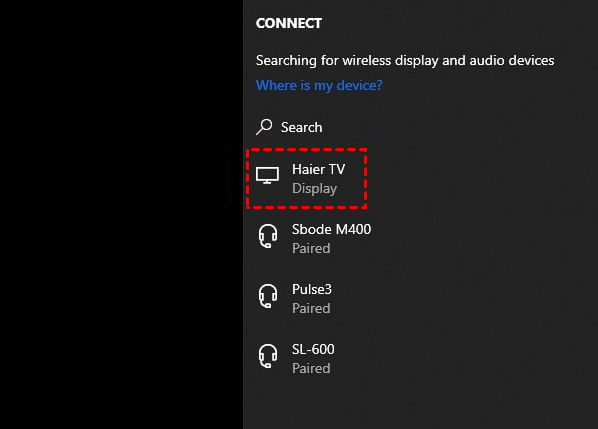Click the magnifying glass search icon
Screen dimensions: 598x429
(264, 127)
